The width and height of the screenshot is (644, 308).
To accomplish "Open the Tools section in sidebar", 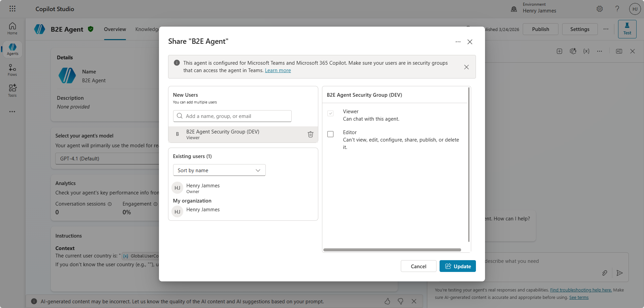I will 12,91.
